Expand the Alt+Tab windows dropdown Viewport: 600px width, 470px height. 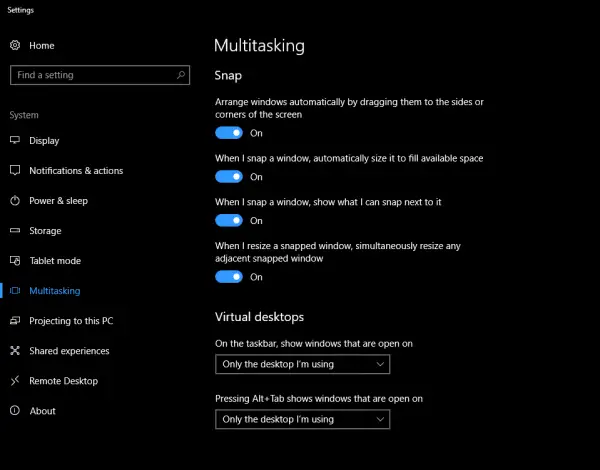pos(302,420)
